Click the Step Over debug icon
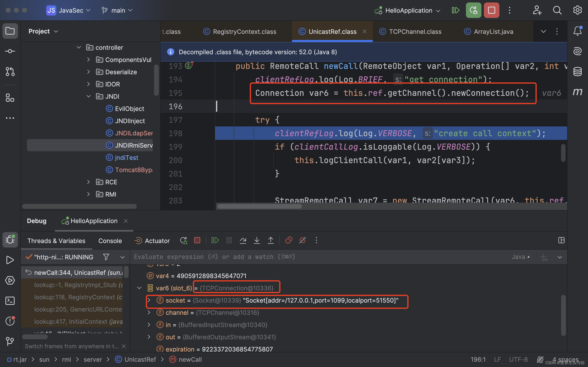Viewport: 588px width, 367px height. tap(243, 241)
